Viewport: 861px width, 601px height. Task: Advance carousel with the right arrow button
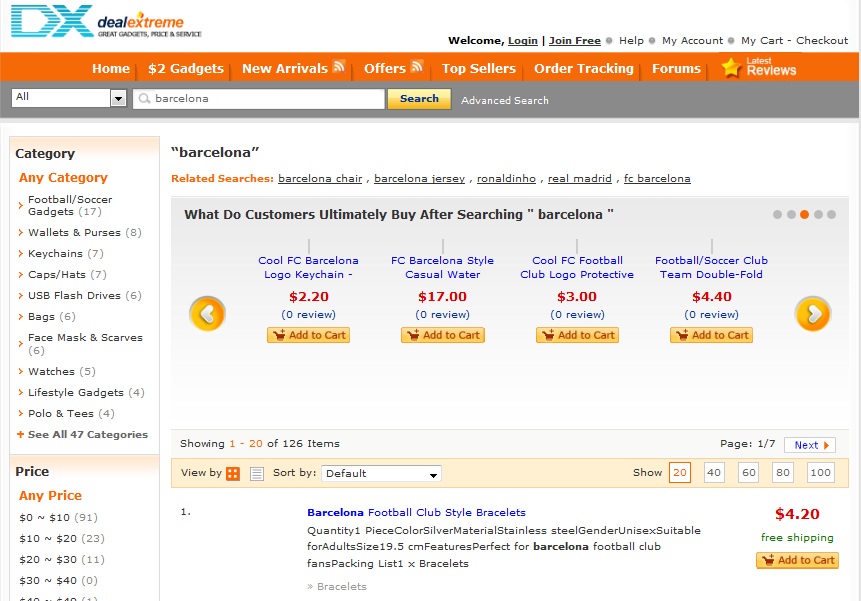click(813, 313)
